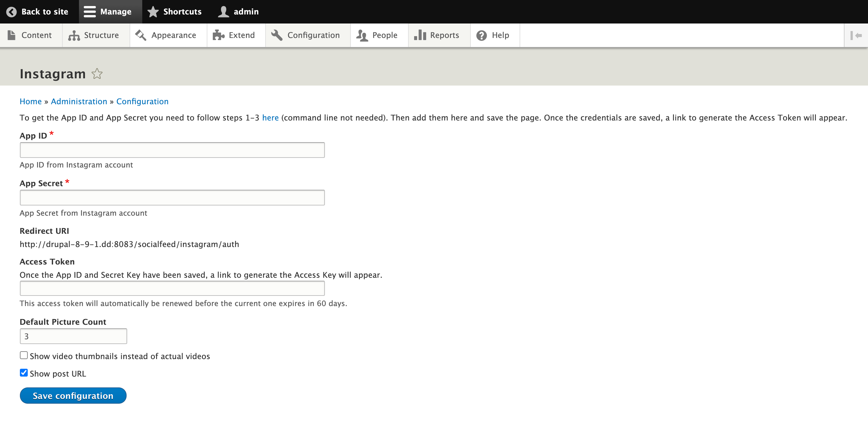Screen dimensions: 868x432
Task: Add Instagram page to shortcuts via star
Action: pos(97,74)
